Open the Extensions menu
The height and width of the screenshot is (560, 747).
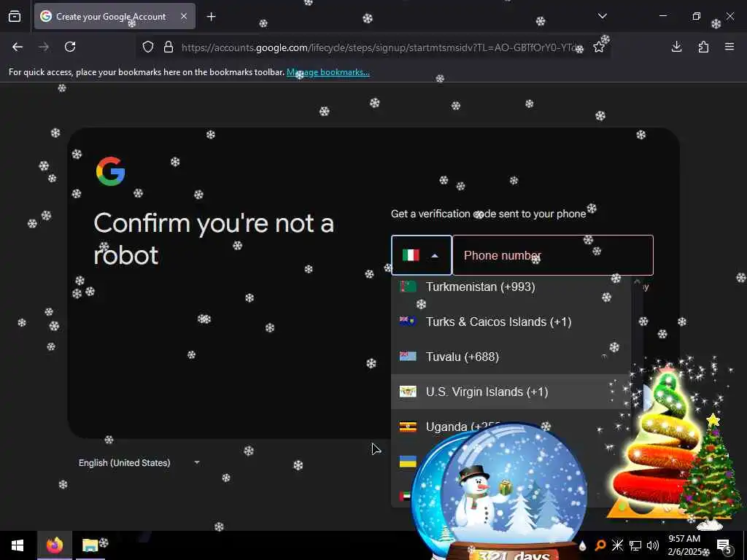tap(703, 47)
